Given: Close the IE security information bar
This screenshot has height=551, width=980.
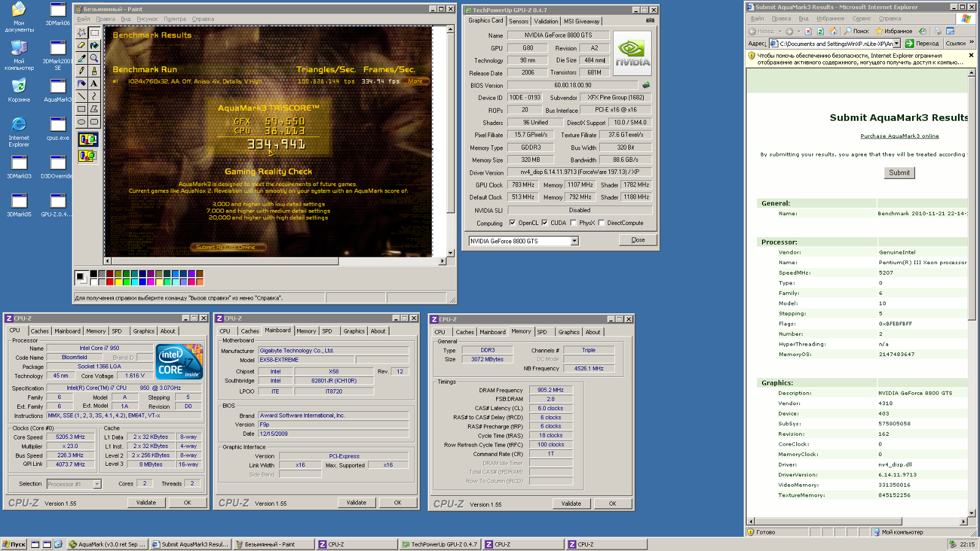Looking at the screenshot, I should pos(971,55).
